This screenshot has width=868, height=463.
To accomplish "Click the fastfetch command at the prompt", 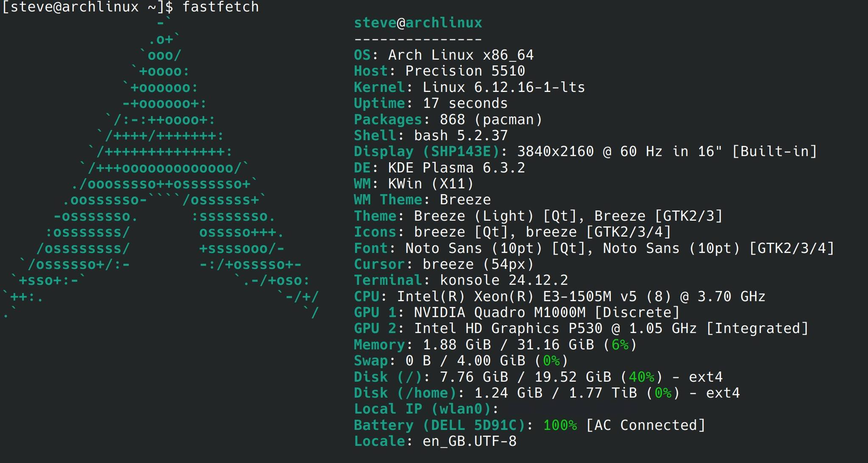I will tap(220, 7).
